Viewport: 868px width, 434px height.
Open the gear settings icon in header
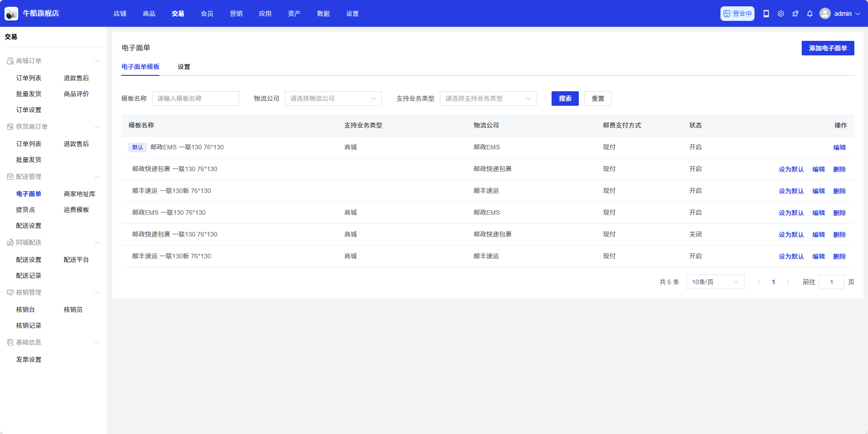click(781, 14)
